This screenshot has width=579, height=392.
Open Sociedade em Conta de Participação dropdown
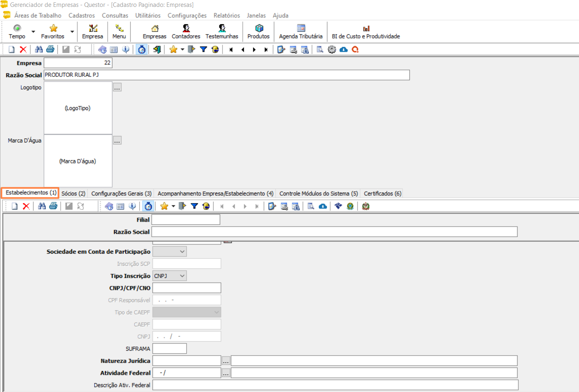click(182, 252)
